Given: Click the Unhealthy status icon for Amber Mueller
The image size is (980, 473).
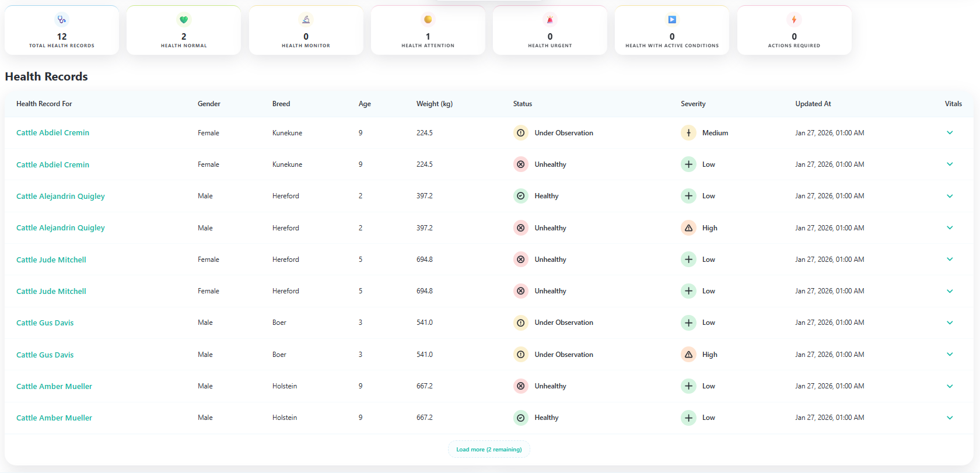Looking at the screenshot, I should [x=520, y=386].
